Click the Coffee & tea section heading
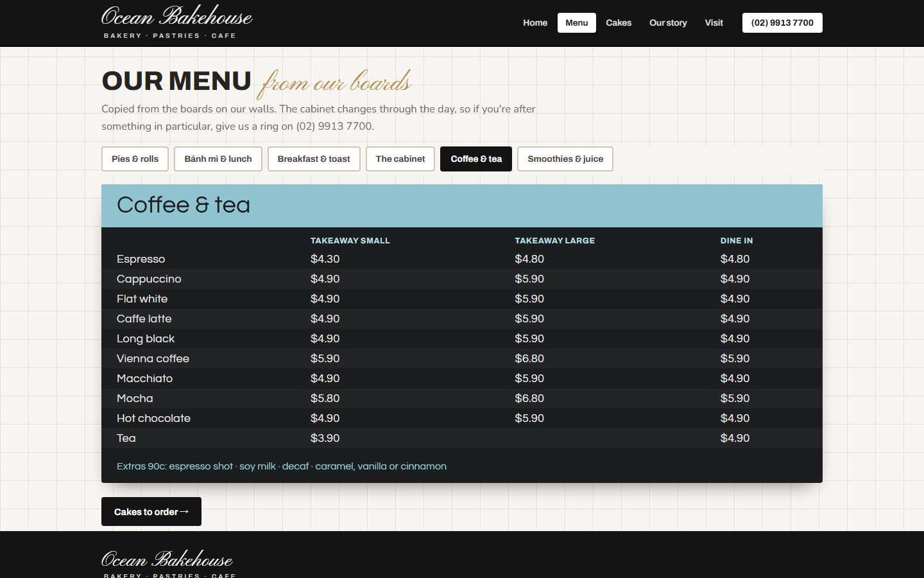The width and height of the screenshot is (924, 578). point(184,205)
